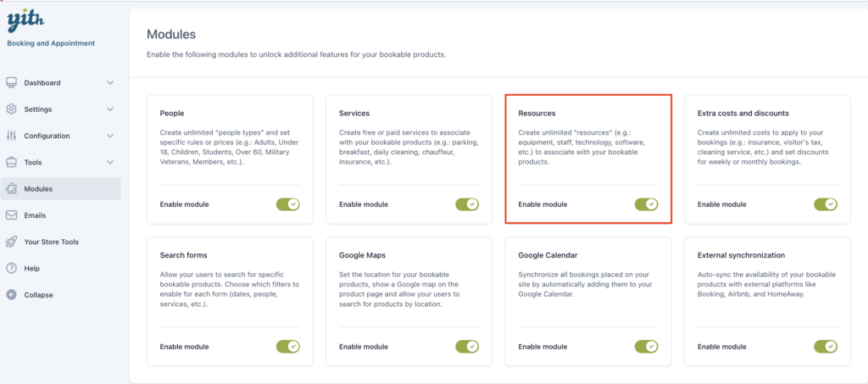The width and height of the screenshot is (868, 384).
Task: Toggle the Extra costs and discounts module
Action: pos(826,204)
